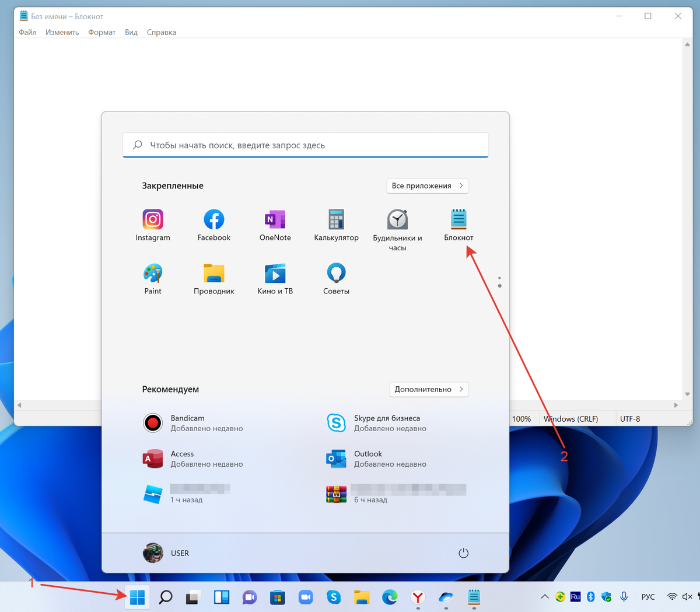Click the Start button on taskbar
700x612 pixels.
pyautogui.click(x=138, y=597)
